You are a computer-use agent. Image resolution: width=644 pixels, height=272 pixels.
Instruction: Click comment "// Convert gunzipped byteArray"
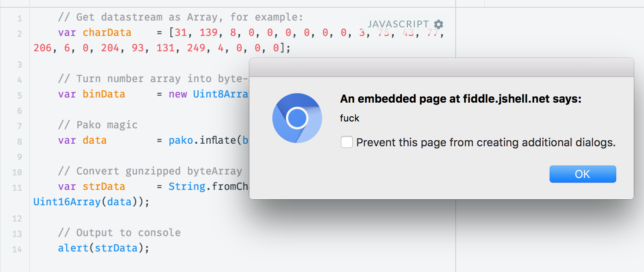click(x=150, y=171)
